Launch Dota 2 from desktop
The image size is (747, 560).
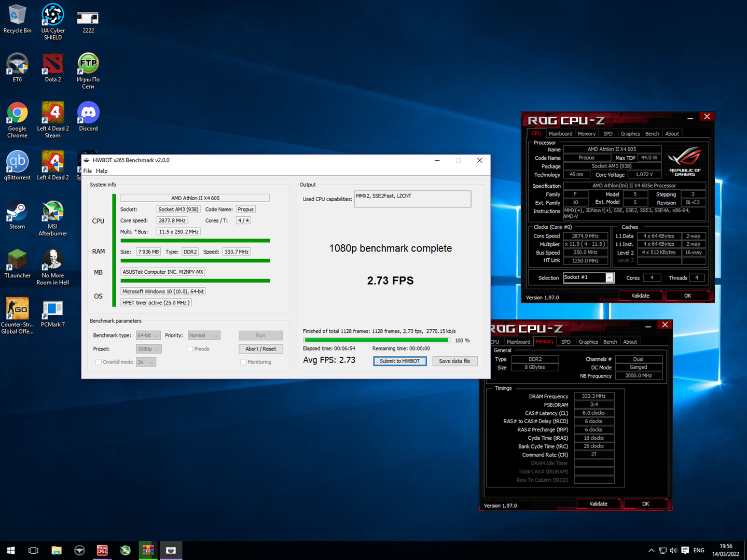point(53,68)
